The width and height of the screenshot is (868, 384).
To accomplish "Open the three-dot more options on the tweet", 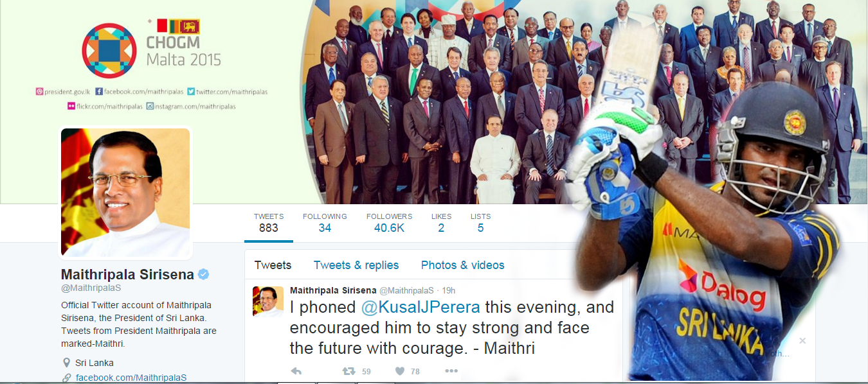I will pos(451,371).
